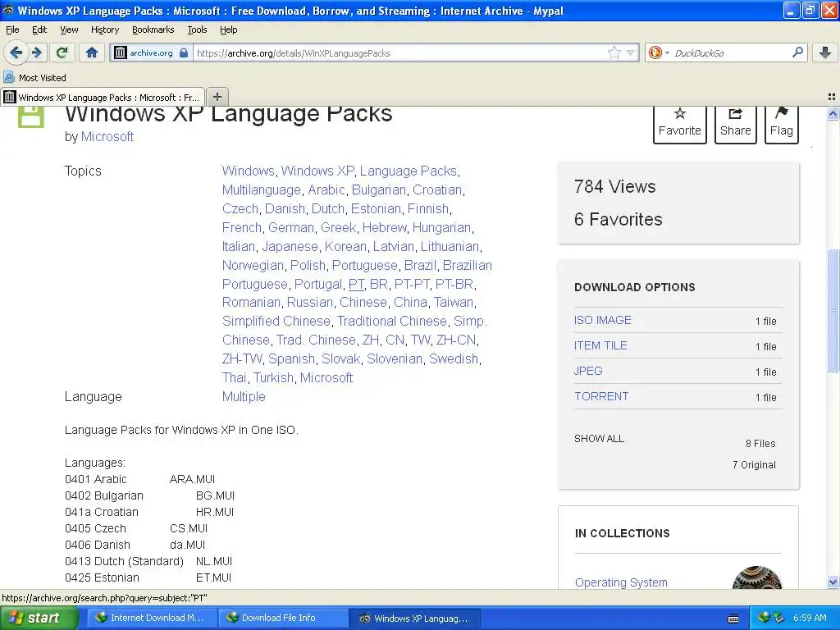Open the Downloads arrow button
Image resolution: width=840 pixels, height=630 pixels.
coord(825,52)
